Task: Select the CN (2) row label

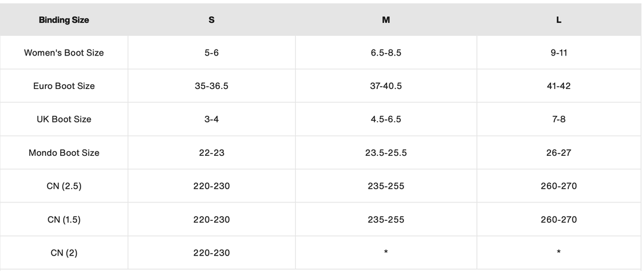Action: click(64, 253)
